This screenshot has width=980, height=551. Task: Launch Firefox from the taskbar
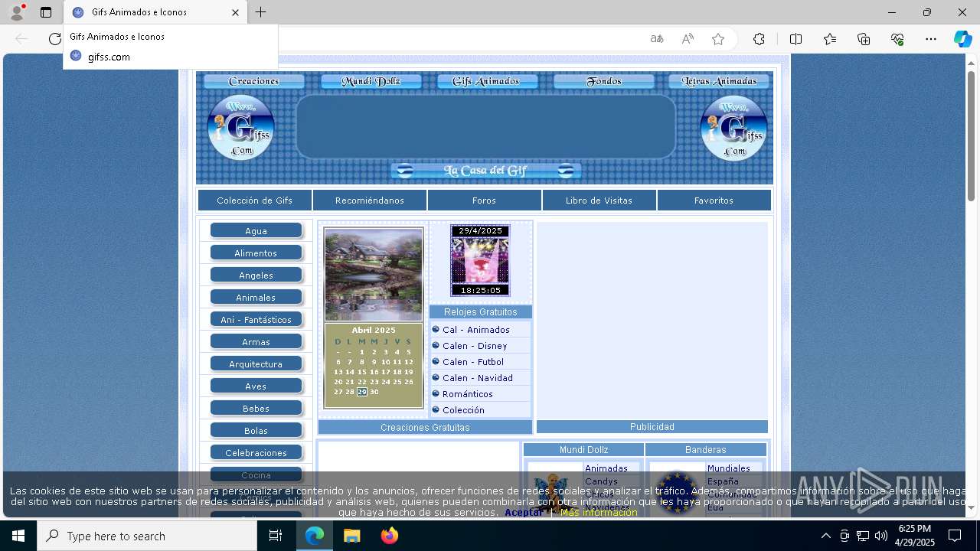point(390,536)
